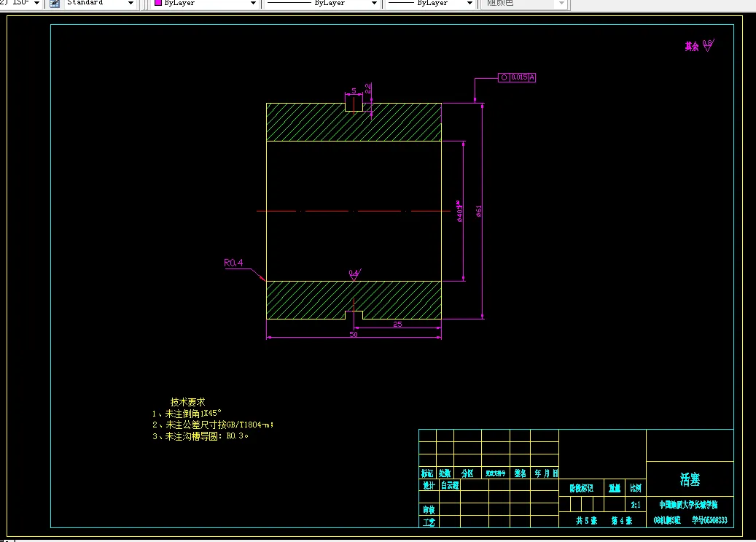Select the designer name next to 设计
Viewport: 756px width, 542px height.
click(450, 486)
